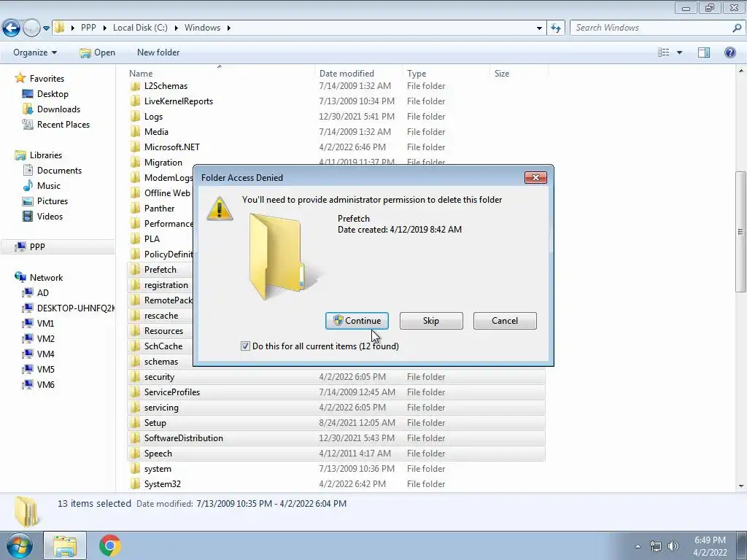Click the Continue button with shield icon
The width and height of the screenshot is (747, 560).
pyautogui.click(x=357, y=321)
